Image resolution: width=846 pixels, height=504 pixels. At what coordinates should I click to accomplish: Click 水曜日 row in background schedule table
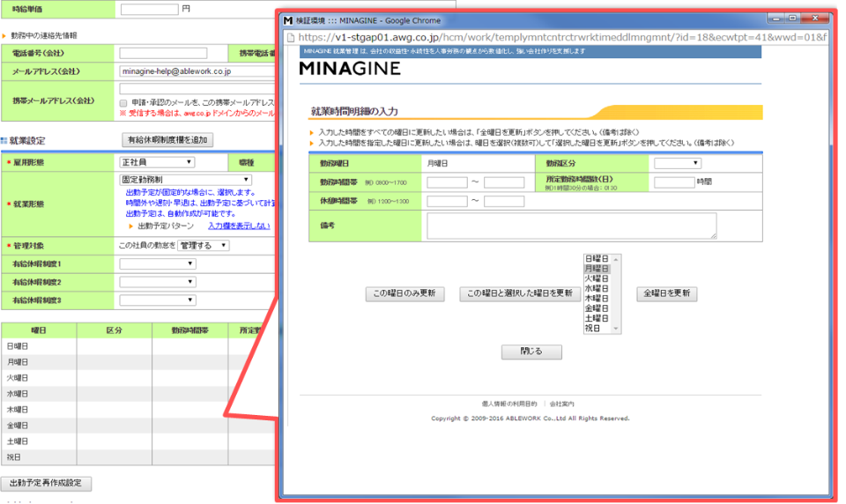(x=138, y=394)
